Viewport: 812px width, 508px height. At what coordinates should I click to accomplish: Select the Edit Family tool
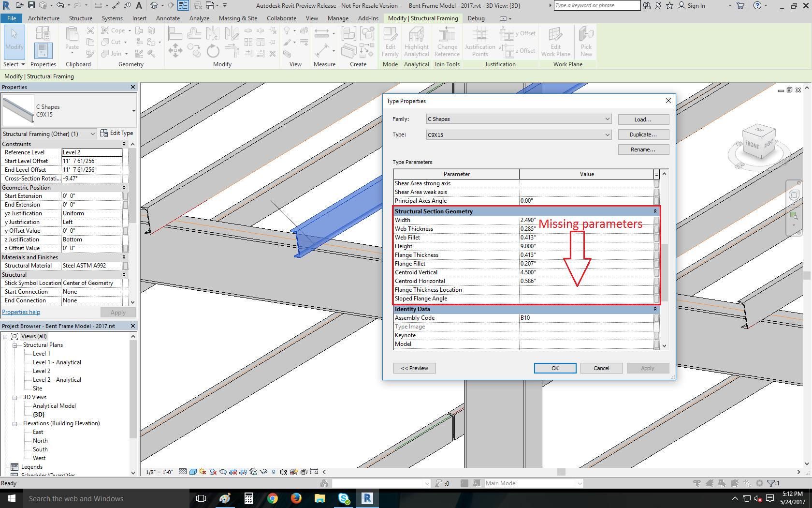click(390, 42)
